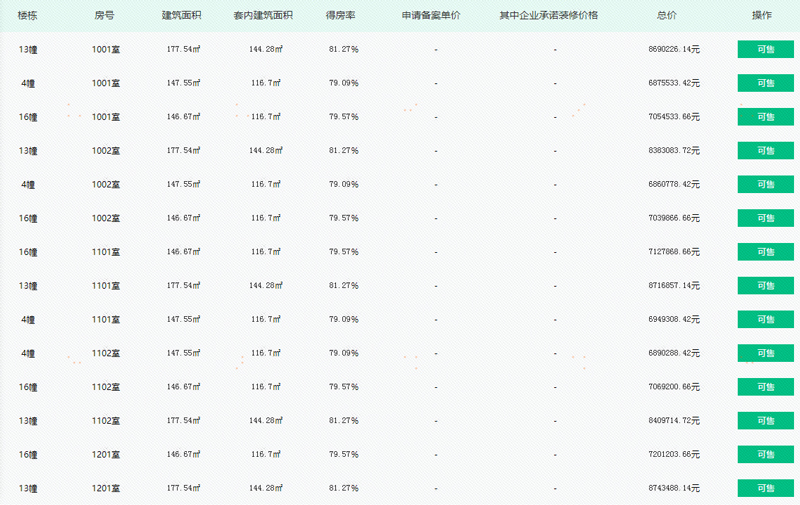Screen dimensions: 800x505
Task: Select 可售 for 4幢 1102室
Action: (766, 353)
